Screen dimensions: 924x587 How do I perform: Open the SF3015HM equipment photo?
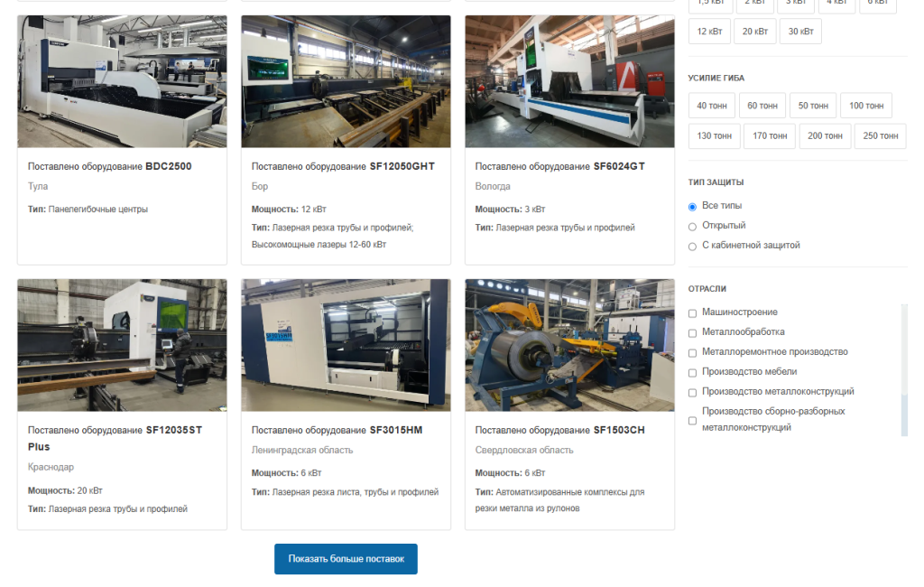click(x=346, y=345)
